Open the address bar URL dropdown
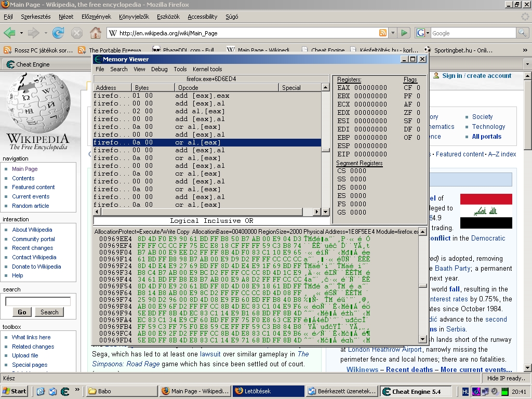This screenshot has width=532, height=399. (x=393, y=33)
